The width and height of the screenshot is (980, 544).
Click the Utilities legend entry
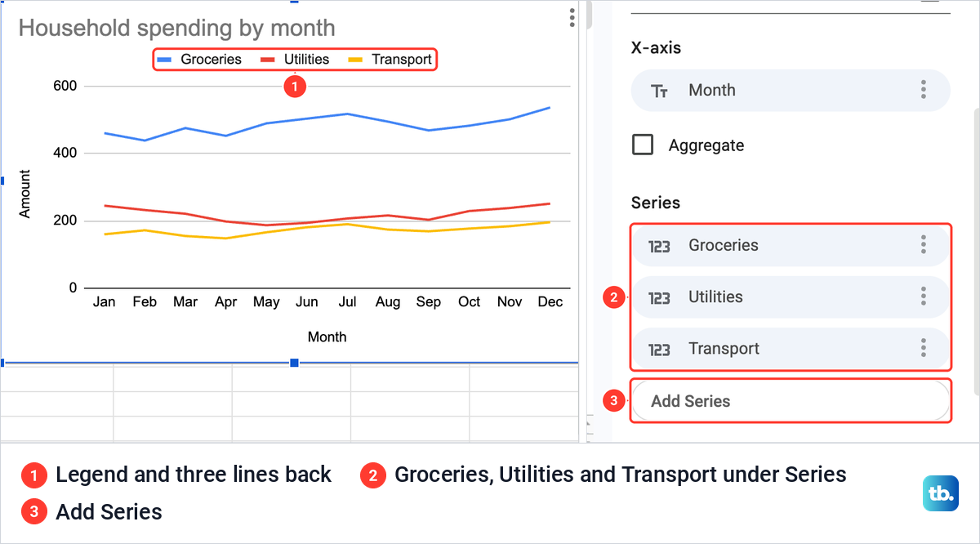click(295, 60)
